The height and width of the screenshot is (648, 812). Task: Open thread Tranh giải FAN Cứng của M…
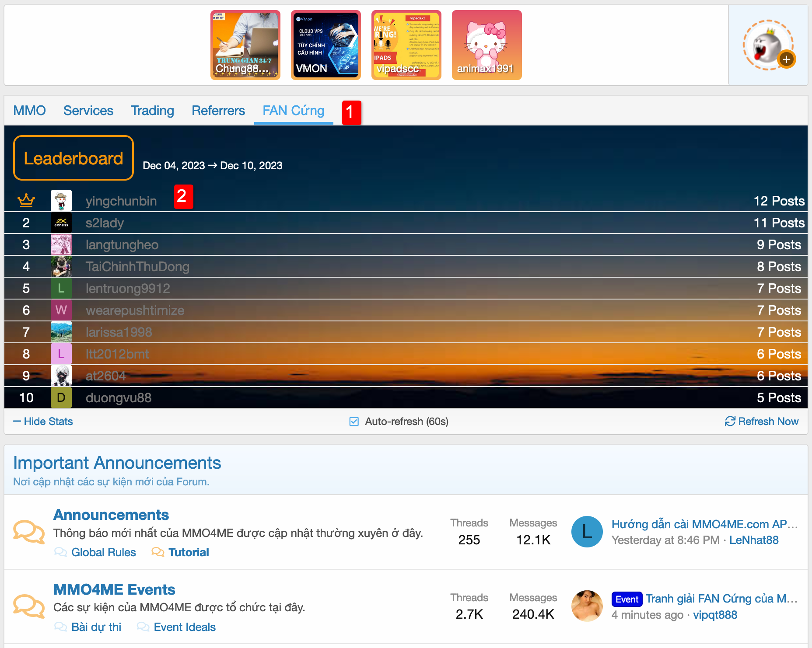pyautogui.click(x=721, y=599)
